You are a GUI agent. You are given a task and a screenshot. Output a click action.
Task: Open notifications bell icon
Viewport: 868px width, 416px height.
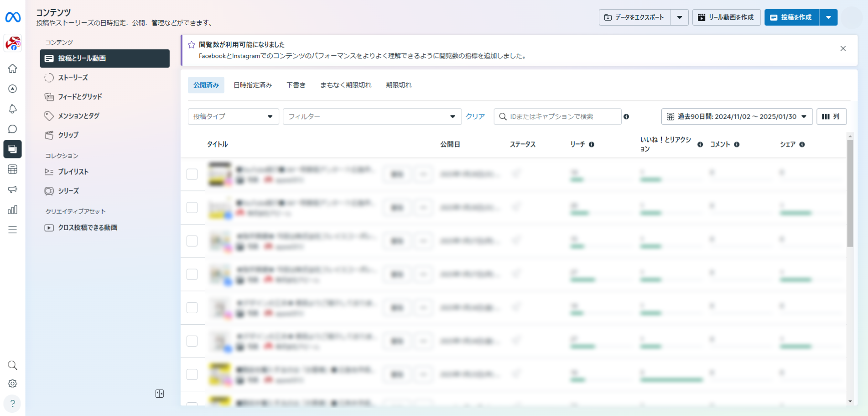pyautogui.click(x=12, y=109)
